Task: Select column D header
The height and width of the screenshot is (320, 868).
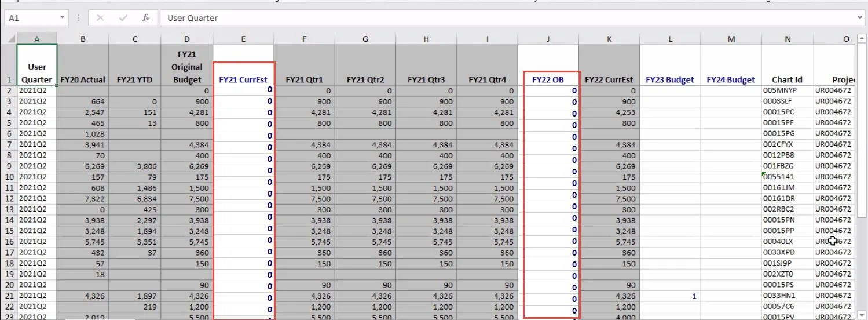Action: (x=186, y=39)
